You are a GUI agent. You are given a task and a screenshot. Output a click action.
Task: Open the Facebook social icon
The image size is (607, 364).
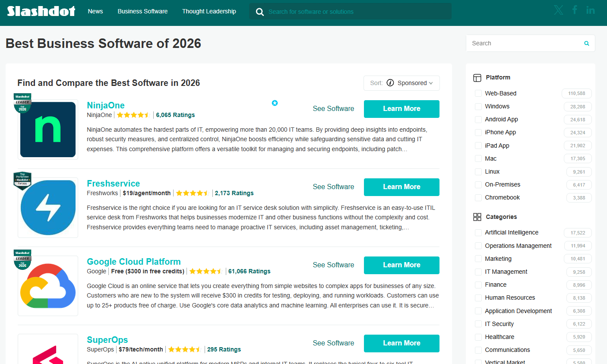[x=575, y=10]
